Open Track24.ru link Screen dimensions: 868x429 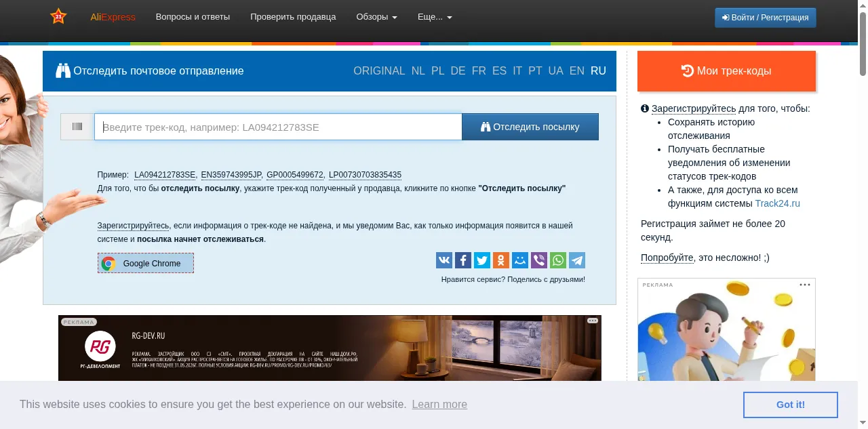click(x=777, y=203)
